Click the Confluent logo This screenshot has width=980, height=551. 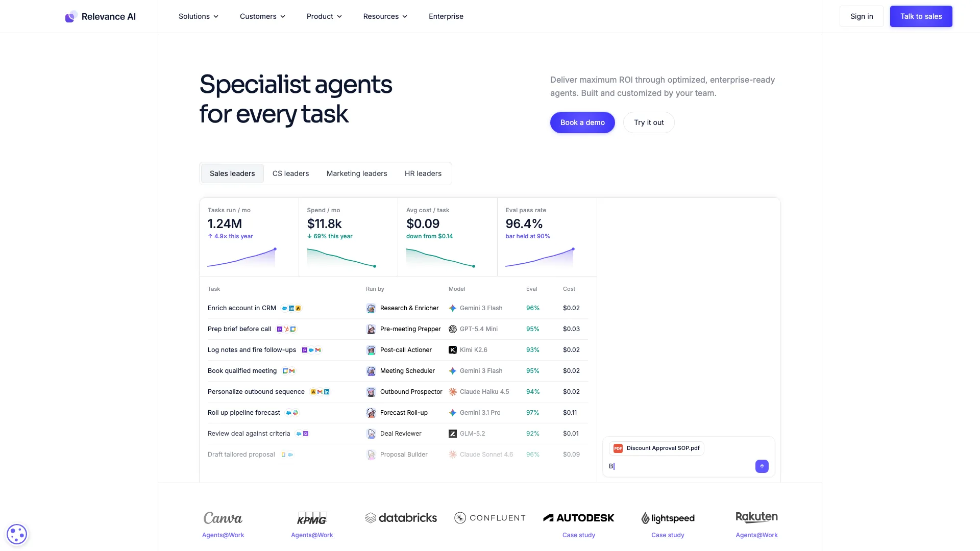pos(490,518)
